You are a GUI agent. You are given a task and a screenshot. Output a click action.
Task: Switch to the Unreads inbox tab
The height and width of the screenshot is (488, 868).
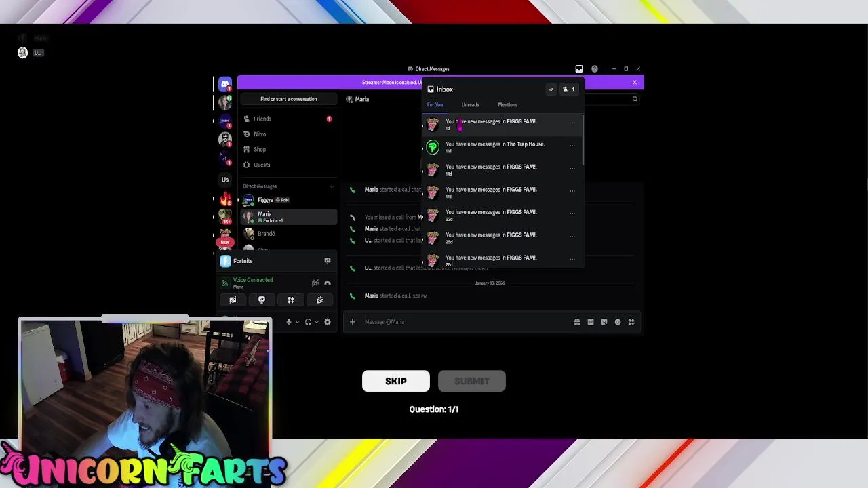pyautogui.click(x=470, y=105)
